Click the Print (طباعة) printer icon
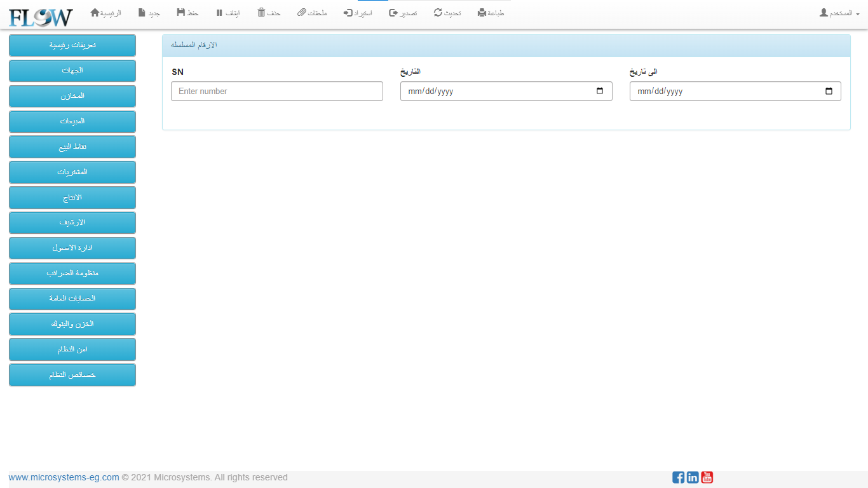This screenshot has width=868, height=488. pyautogui.click(x=482, y=13)
